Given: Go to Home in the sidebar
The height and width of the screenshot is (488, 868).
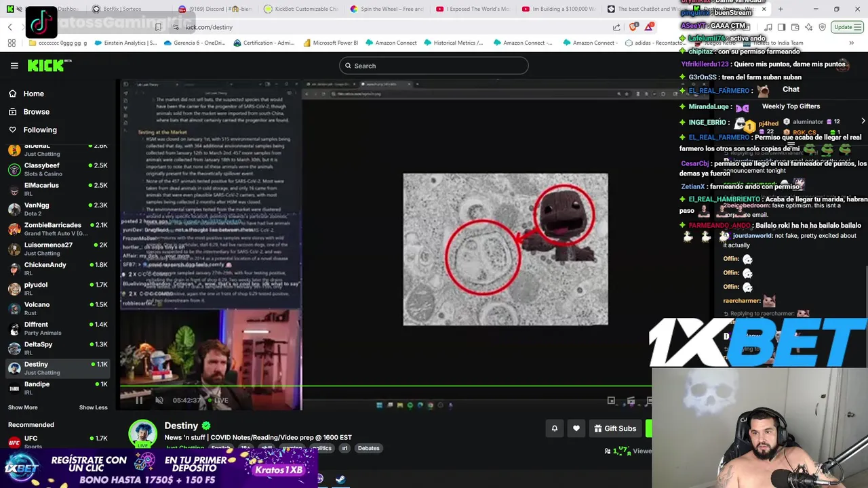Looking at the screenshot, I should click(x=33, y=94).
